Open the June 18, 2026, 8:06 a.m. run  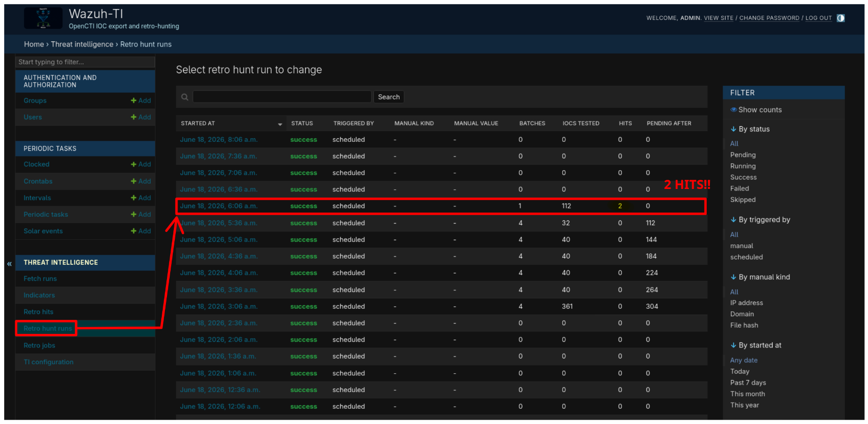(219, 140)
